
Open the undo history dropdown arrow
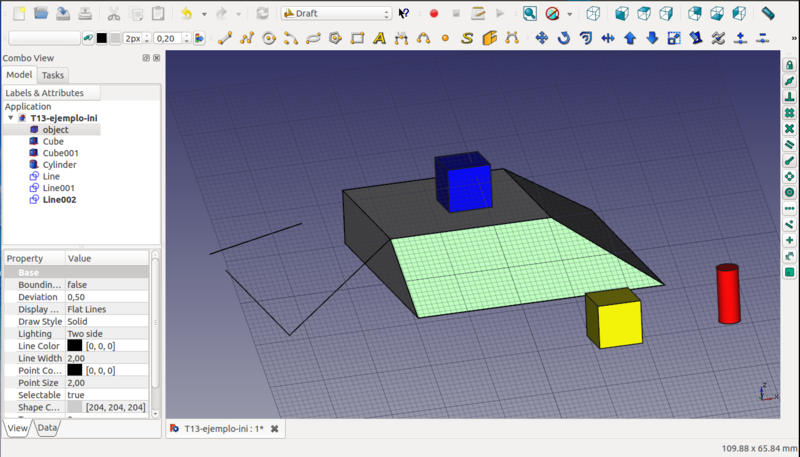204,14
